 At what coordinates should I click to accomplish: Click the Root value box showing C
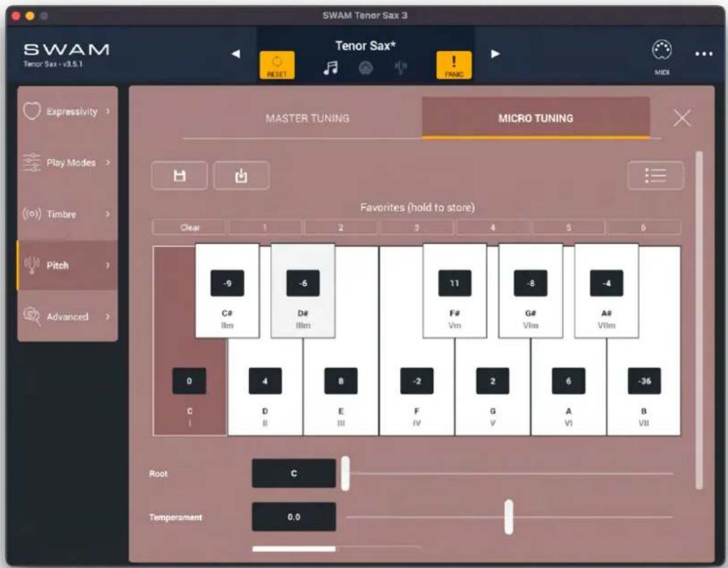click(x=293, y=474)
